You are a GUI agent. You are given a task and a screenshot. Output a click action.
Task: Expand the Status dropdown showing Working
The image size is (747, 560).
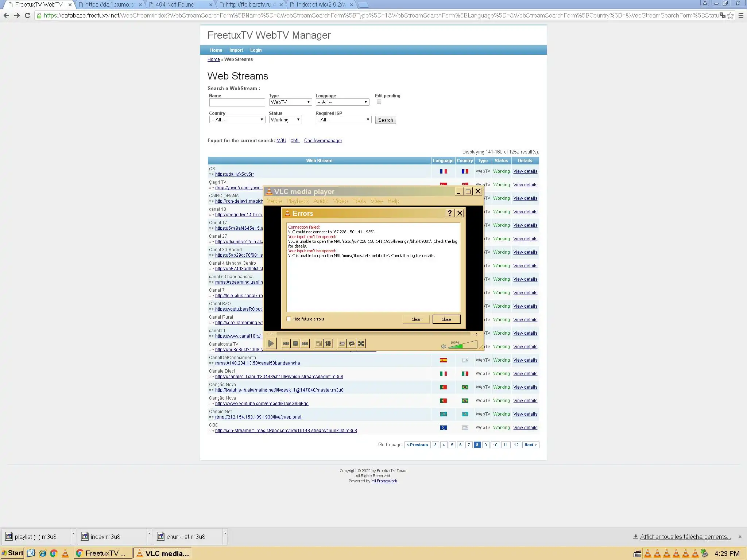[x=285, y=120]
